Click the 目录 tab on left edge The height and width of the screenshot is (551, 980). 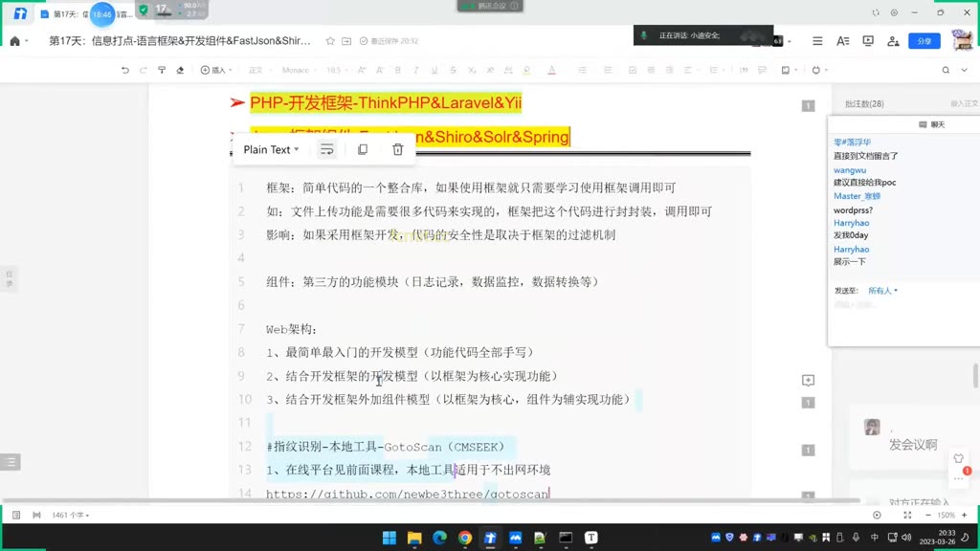(10, 278)
